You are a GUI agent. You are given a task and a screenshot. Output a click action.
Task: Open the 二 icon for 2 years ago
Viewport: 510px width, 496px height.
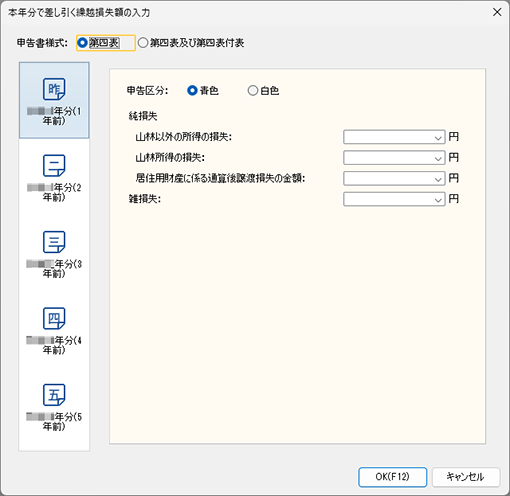pos(54,165)
